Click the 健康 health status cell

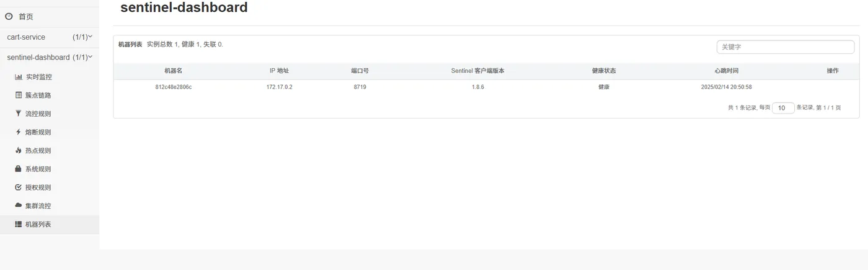coord(604,87)
